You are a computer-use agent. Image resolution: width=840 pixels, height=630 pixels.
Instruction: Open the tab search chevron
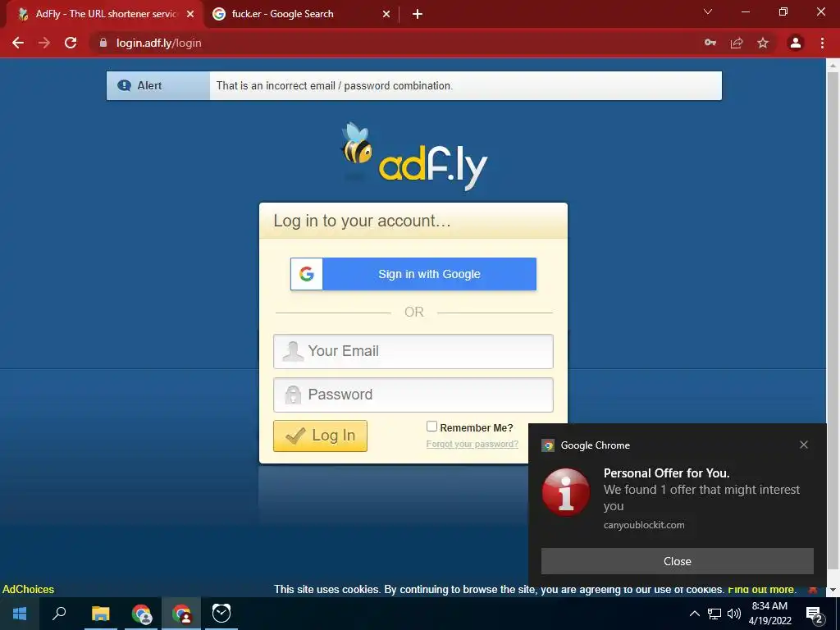(708, 11)
